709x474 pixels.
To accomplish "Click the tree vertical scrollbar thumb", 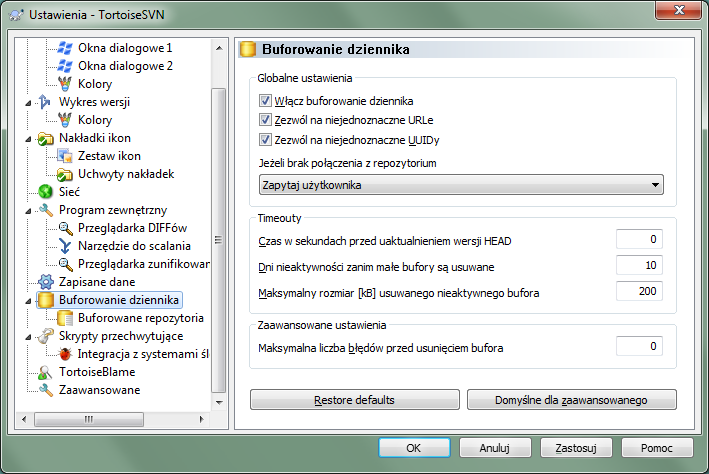I will pyautogui.click(x=219, y=241).
